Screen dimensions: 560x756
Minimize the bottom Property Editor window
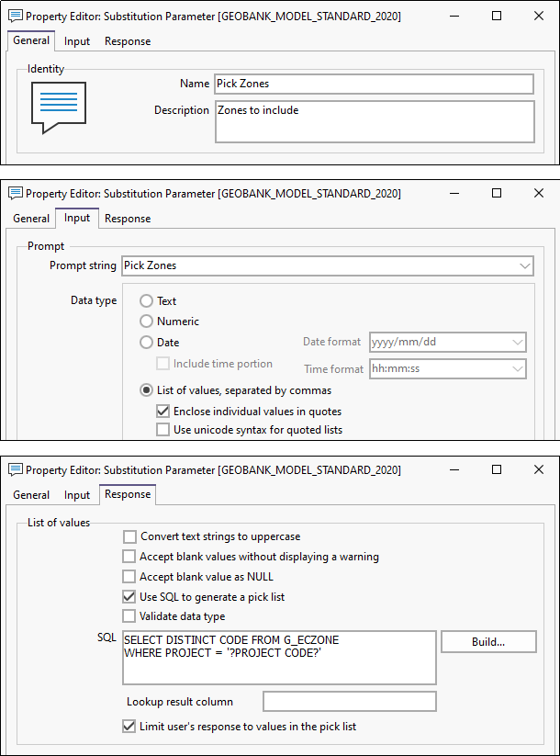click(454, 469)
